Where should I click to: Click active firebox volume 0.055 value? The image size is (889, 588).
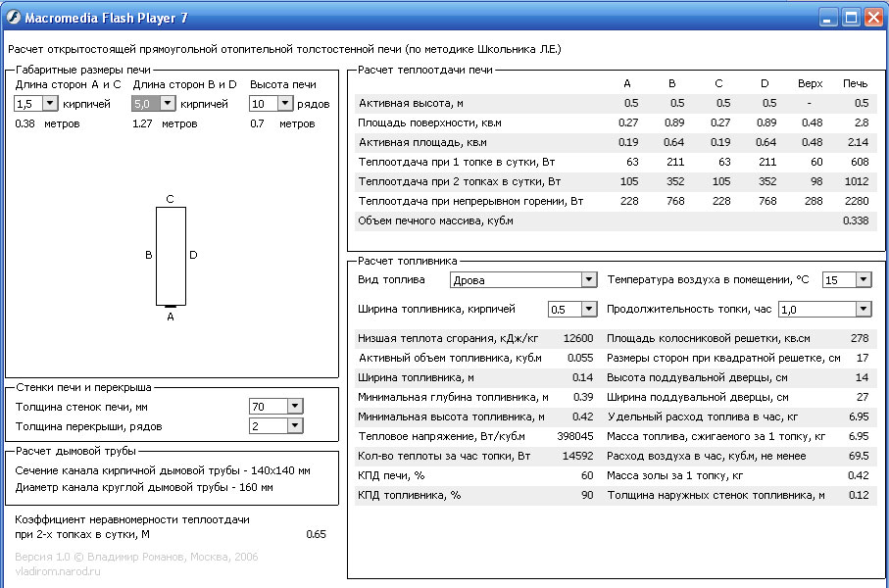[580, 358]
